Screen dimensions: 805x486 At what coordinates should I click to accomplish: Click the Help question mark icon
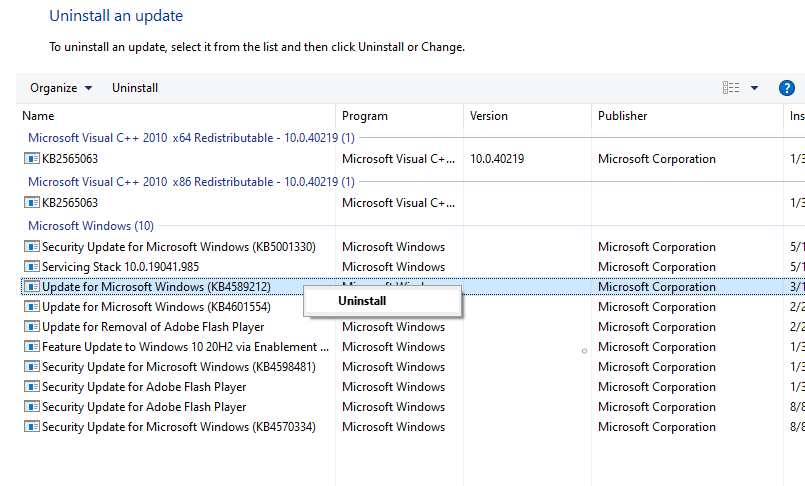coord(786,88)
